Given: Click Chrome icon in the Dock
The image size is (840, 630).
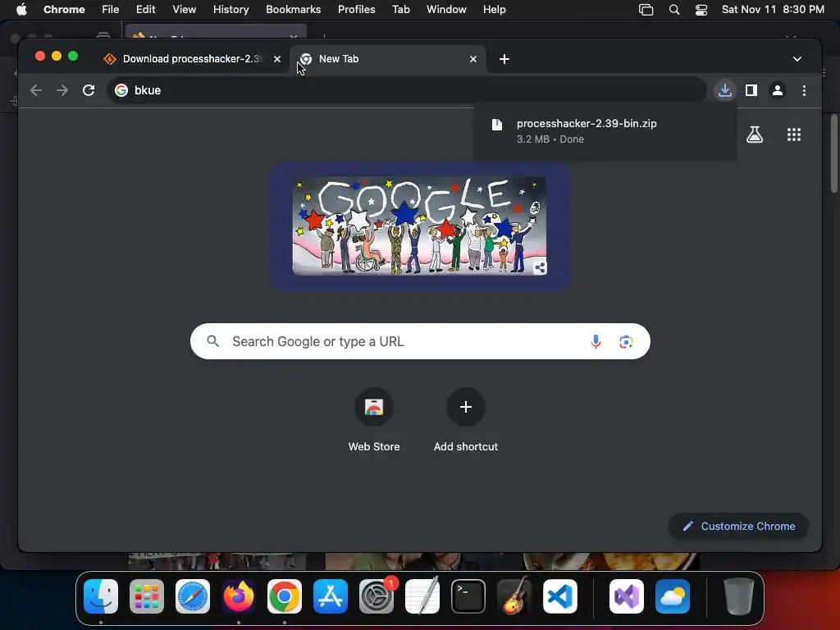Looking at the screenshot, I should point(285,596).
